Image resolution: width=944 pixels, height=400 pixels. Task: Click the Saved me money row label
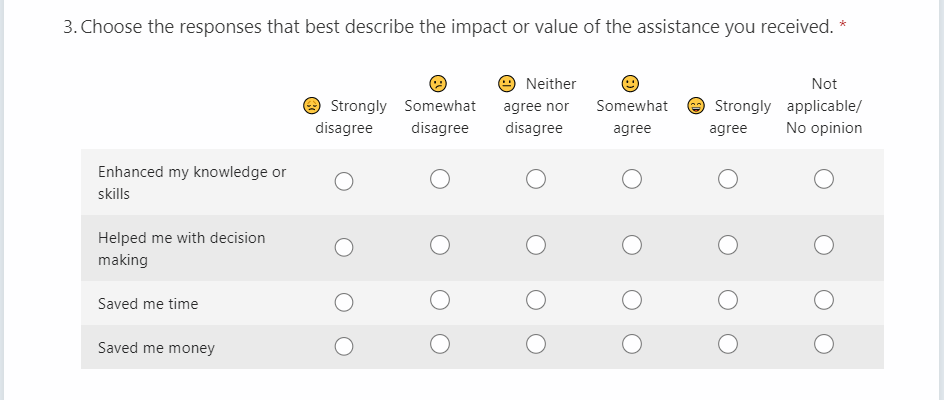click(x=156, y=348)
